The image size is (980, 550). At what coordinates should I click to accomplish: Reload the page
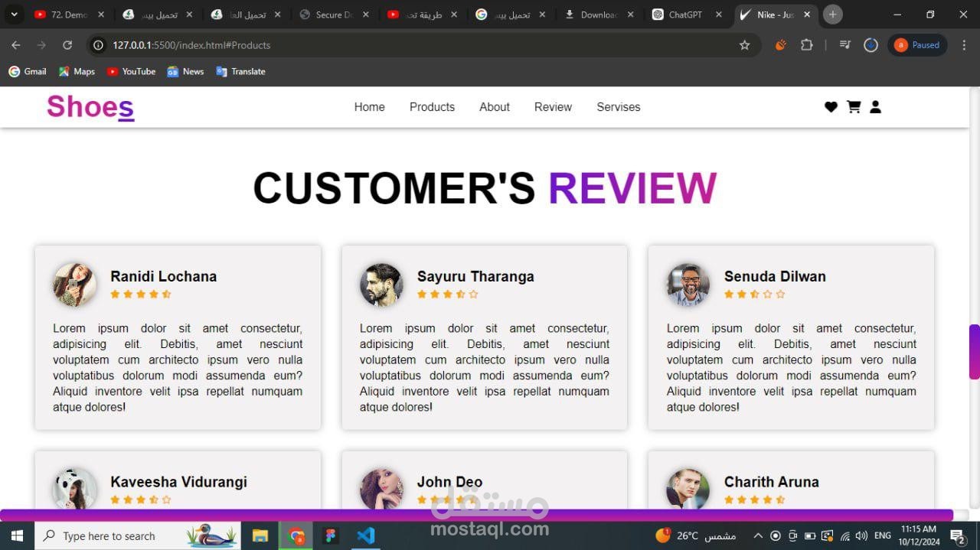(67, 45)
